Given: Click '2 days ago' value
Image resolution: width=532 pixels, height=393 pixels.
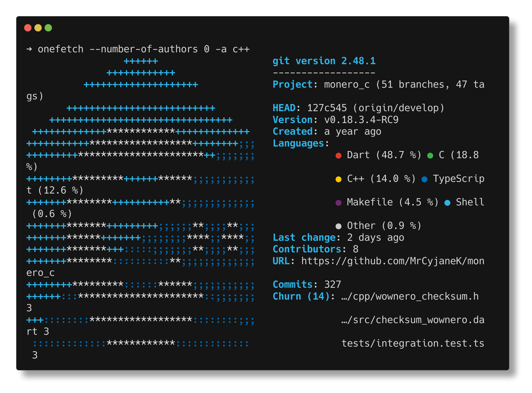Looking at the screenshot, I should point(375,237).
